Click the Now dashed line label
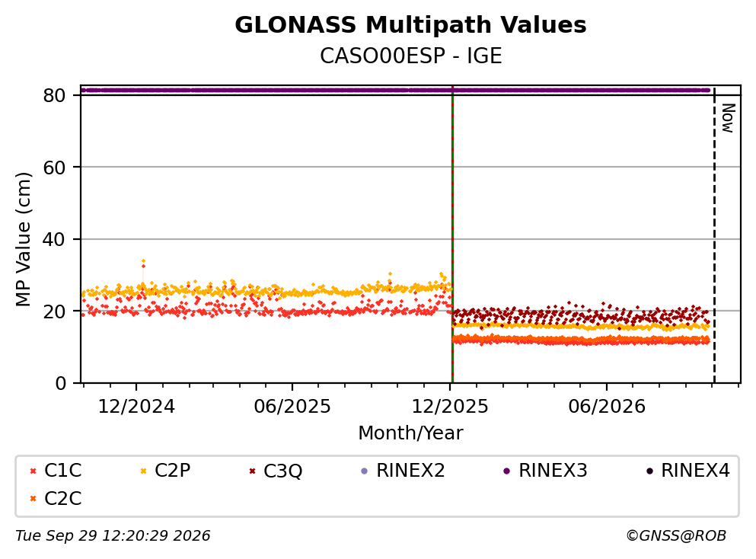 coord(728,118)
